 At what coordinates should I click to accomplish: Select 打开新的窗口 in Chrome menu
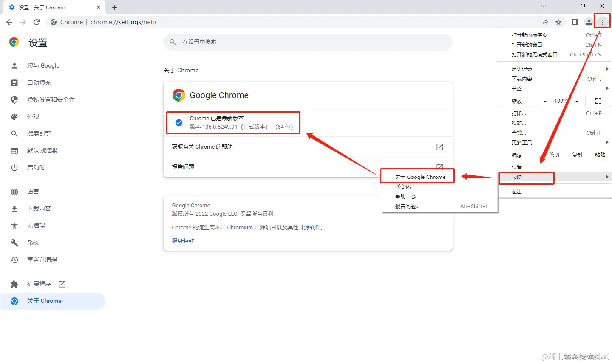[x=554, y=45]
